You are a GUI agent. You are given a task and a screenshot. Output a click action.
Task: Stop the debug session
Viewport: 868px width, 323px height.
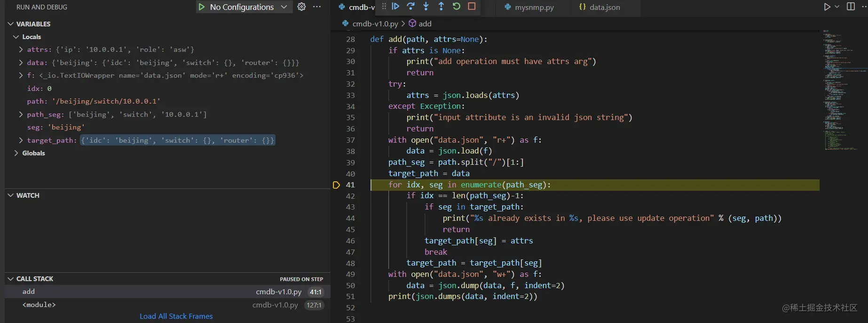coord(472,6)
